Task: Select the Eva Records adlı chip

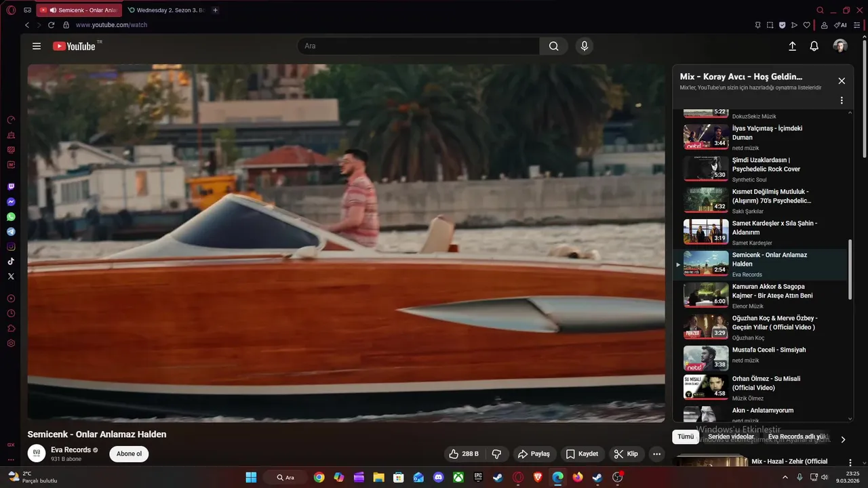Action: [x=796, y=437]
